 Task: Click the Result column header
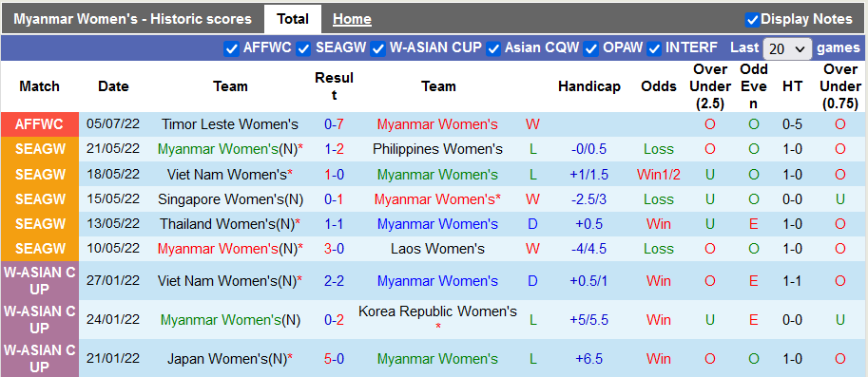tap(334, 86)
